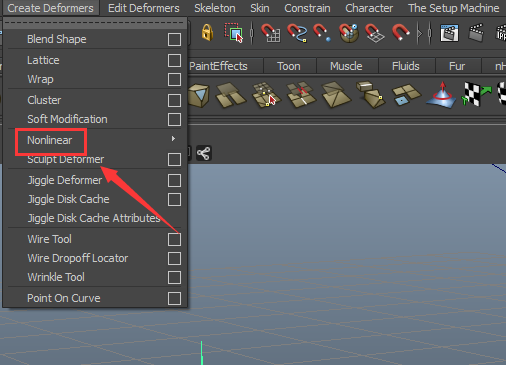Open Wrinkle Tool options box
Viewport: 506px width, 365px height.
pos(174,277)
